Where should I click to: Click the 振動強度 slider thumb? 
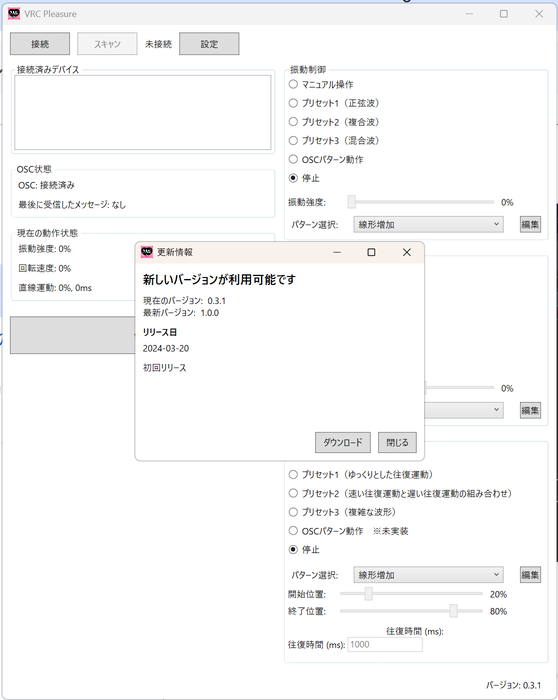352,202
